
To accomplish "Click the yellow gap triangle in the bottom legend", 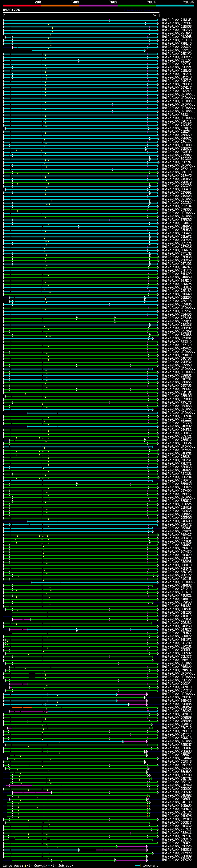I will [x=25, y=865].
